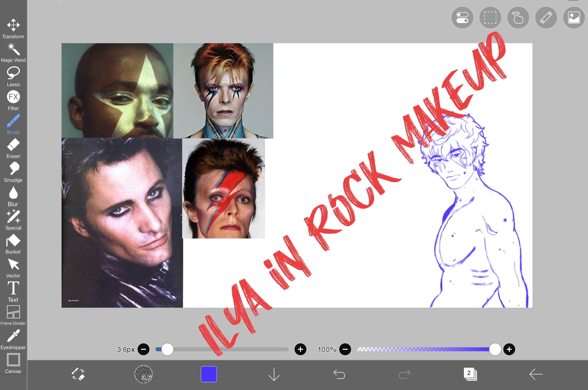Open the layers panel showing 2
The image size is (588, 390).
point(470,374)
